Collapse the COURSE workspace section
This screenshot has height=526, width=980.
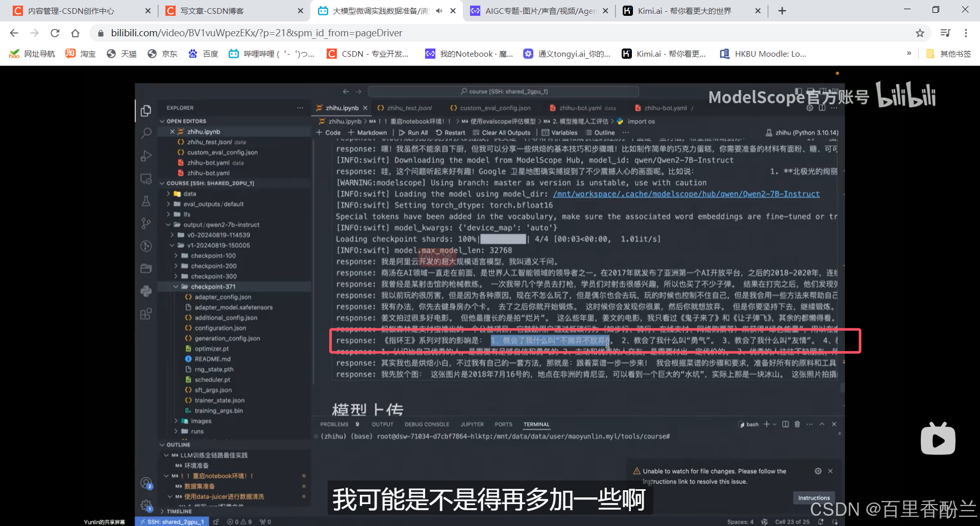[x=162, y=183]
